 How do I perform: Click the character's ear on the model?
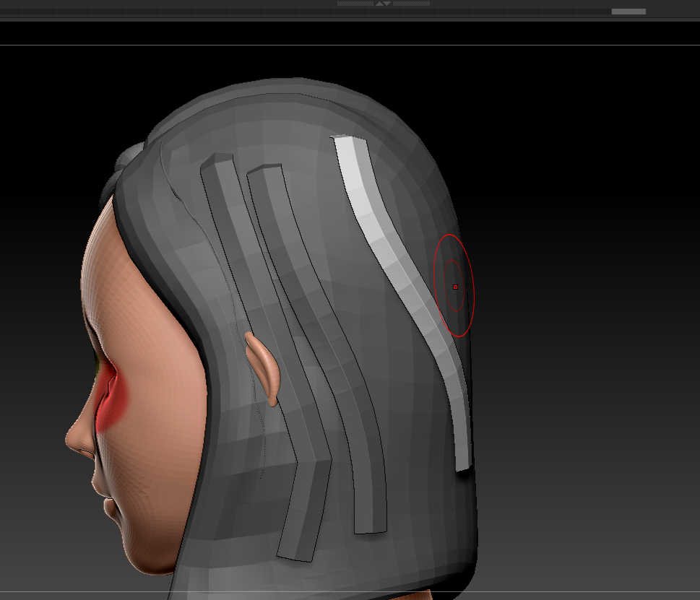coord(264,368)
